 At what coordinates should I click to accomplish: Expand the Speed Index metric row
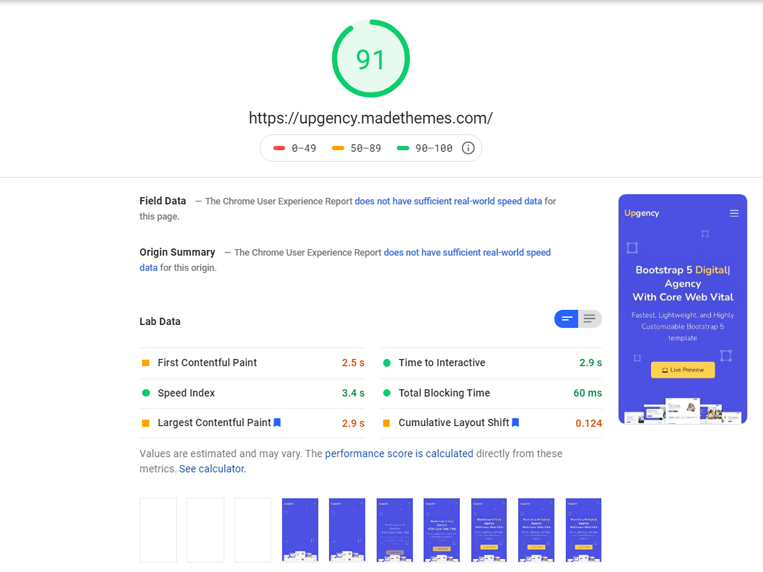[x=250, y=393]
